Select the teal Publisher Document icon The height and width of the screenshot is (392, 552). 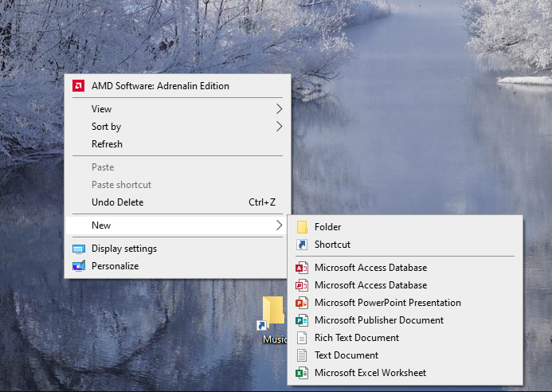[302, 320]
